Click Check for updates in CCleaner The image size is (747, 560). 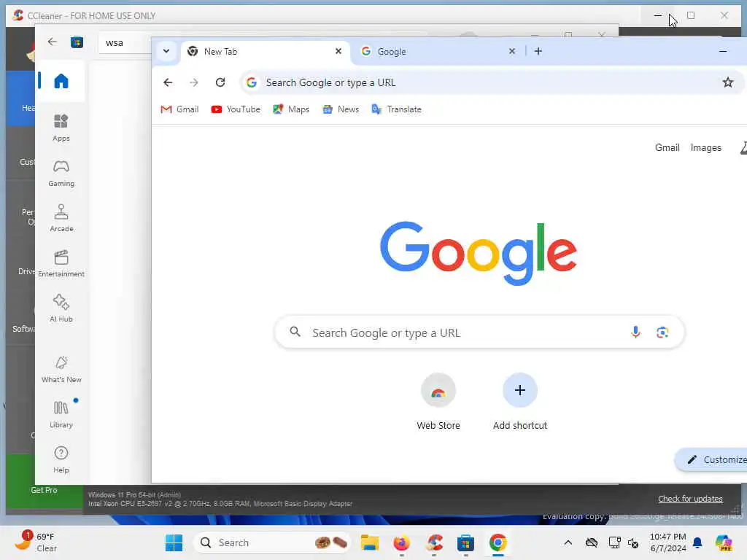(690, 499)
